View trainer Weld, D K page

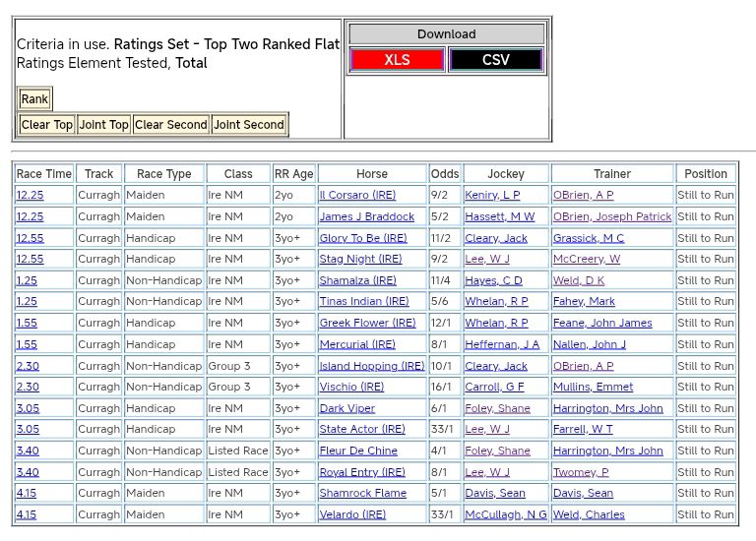point(579,280)
